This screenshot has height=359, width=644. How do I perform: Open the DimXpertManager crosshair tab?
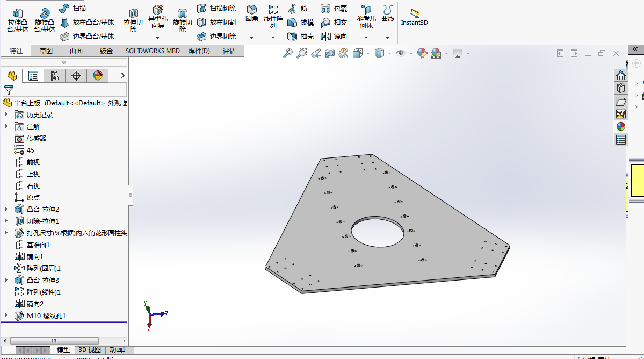(76, 76)
